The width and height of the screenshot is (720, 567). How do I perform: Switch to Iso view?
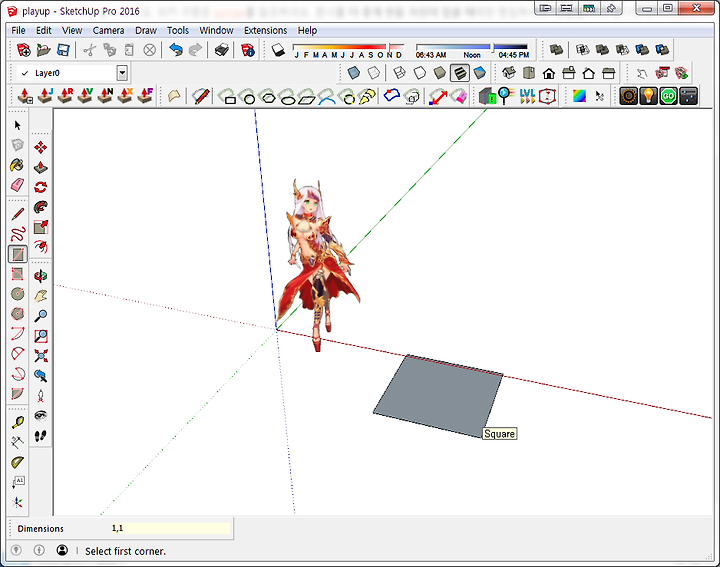509,73
